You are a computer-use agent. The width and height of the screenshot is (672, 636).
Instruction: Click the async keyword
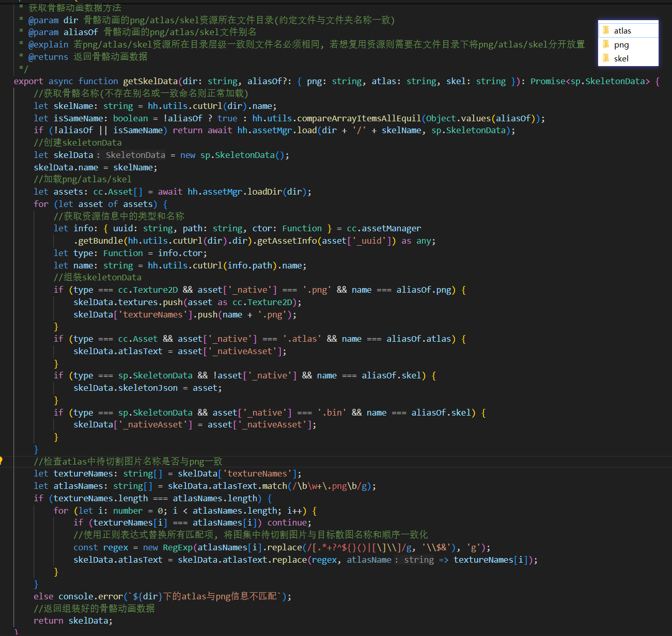61,81
